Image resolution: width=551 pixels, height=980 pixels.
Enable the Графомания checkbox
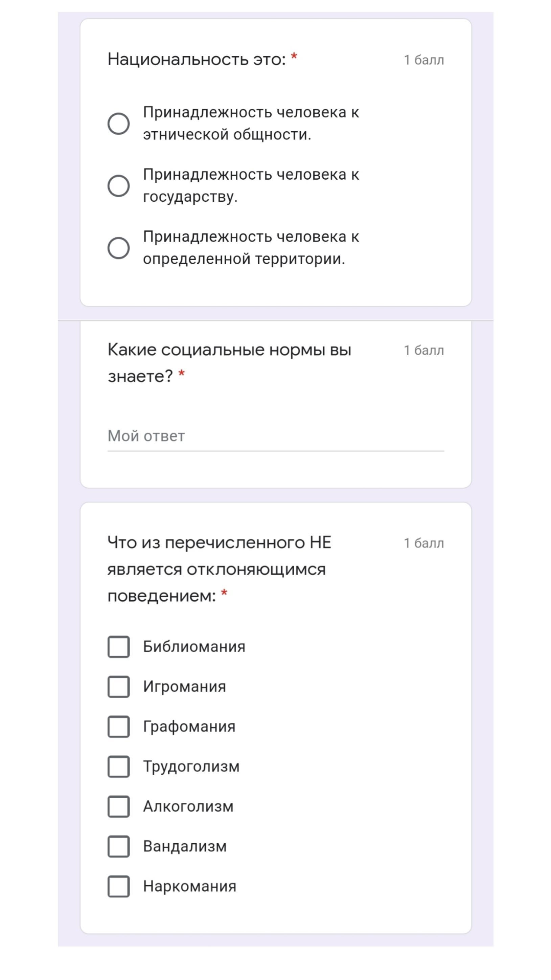tap(118, 727)
